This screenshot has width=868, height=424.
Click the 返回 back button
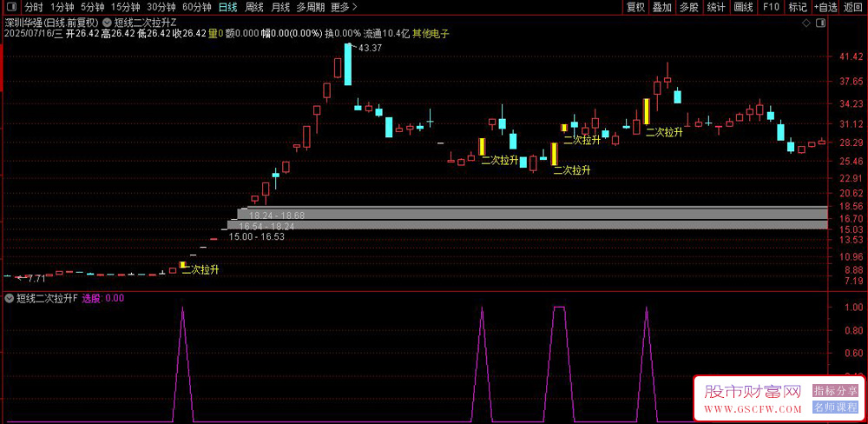pos(853,7)
